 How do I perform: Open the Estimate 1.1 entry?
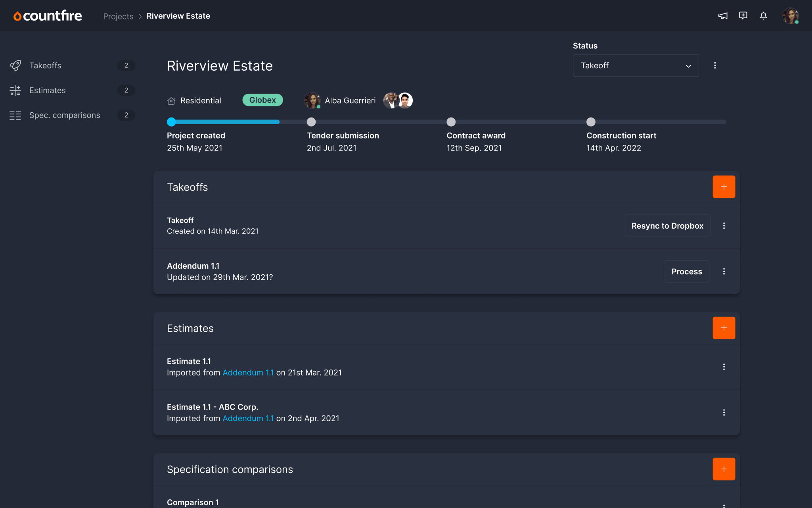coord(446,367)
